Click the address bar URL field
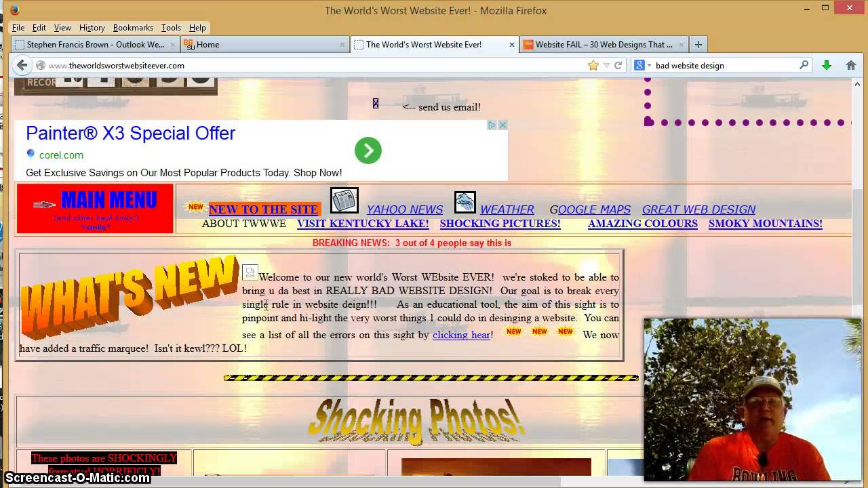The width and height of the screenshot is (868, 488). (312, 65)
